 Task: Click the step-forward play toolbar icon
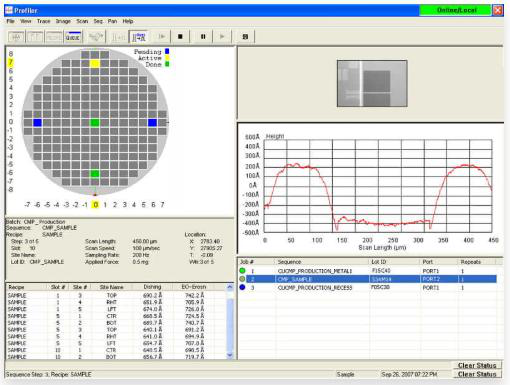(162, 37)
